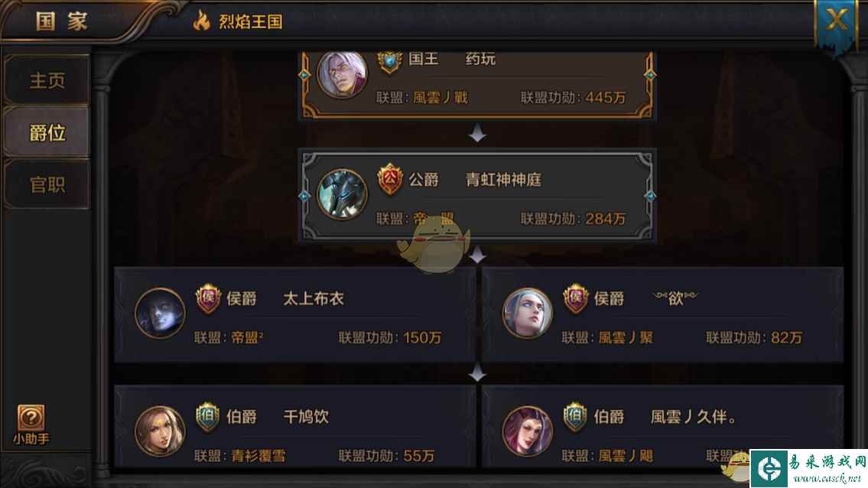Click the red 公 duke badge
Image resolution: width=868 pixels, height=488 pixels.
(x=390, y=179)
